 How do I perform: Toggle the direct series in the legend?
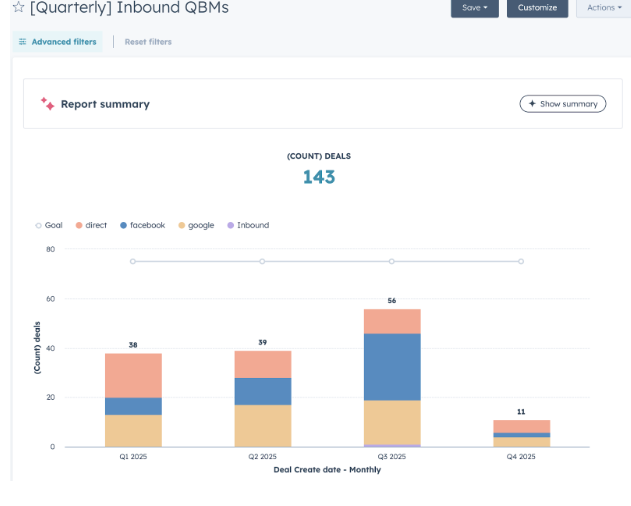(x=79, y=226)
